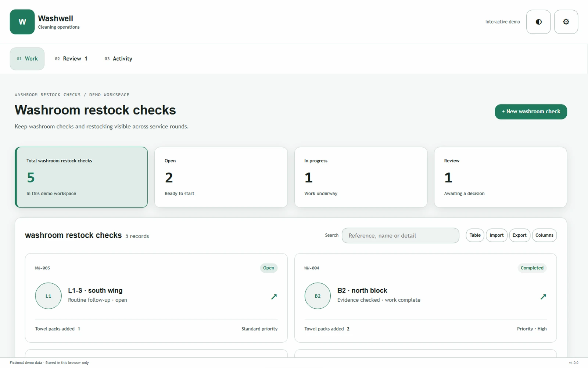Select the Total washroom restock checks card
Screen dimensions: 588x368
[x=81, y=177]
